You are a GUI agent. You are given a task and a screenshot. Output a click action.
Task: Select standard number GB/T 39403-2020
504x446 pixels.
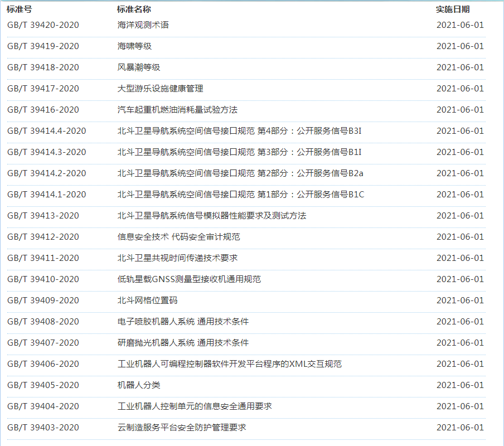(x=43, y=428)
